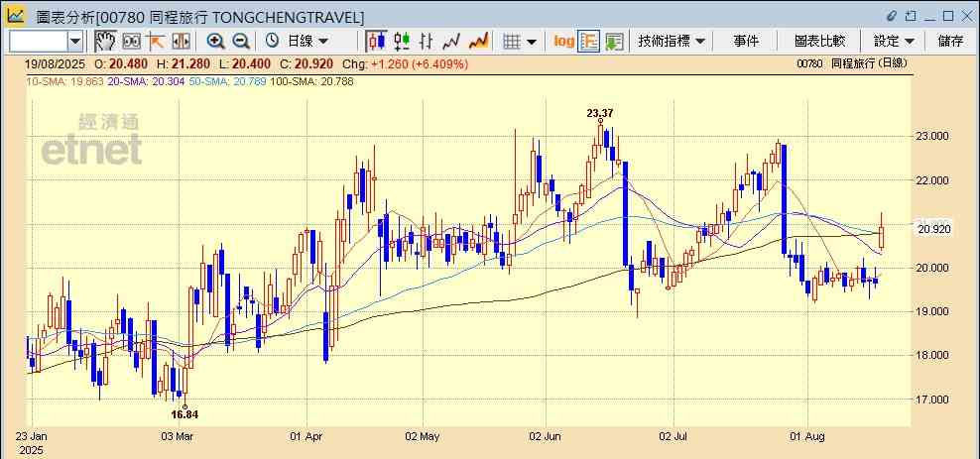
Task: Click the 16.84 low price marker
Action: click(184, 414)
